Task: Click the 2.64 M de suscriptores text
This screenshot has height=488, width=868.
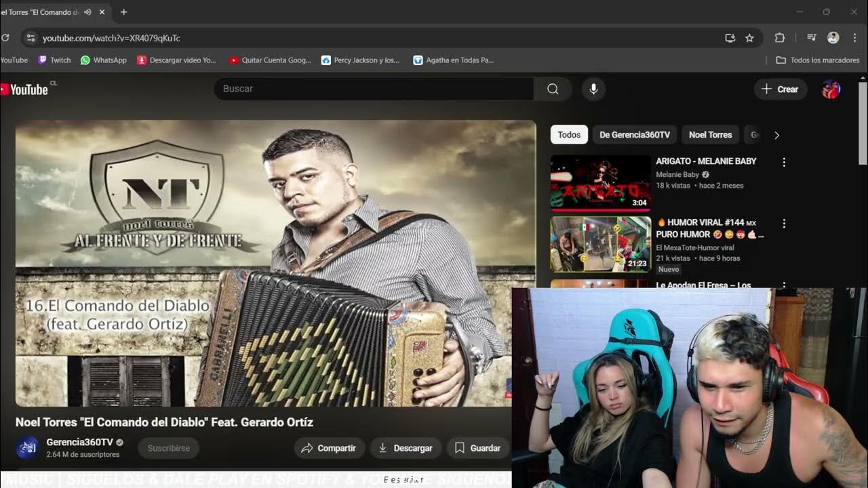Action: (83, 455)
